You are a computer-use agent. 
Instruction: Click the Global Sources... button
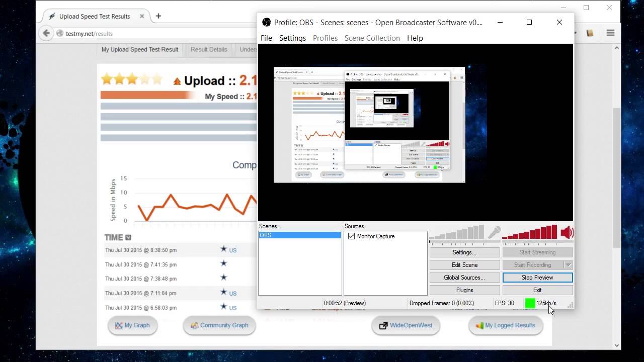pyautogui.click(x=464, y=278)
